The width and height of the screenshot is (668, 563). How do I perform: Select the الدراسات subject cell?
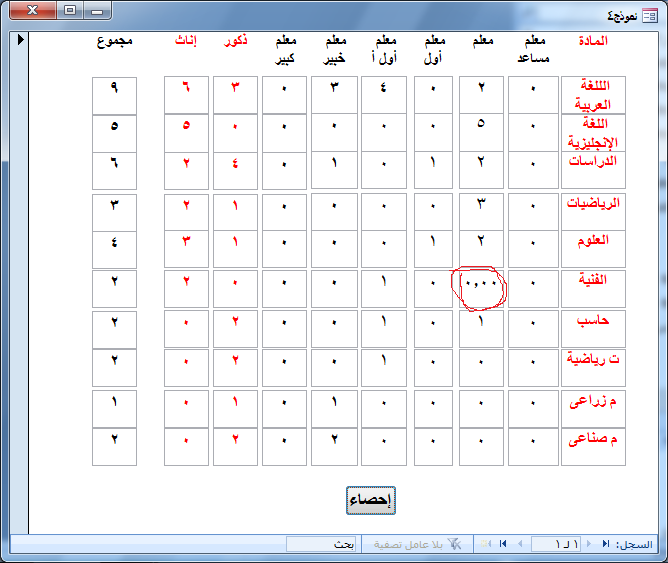593,170
